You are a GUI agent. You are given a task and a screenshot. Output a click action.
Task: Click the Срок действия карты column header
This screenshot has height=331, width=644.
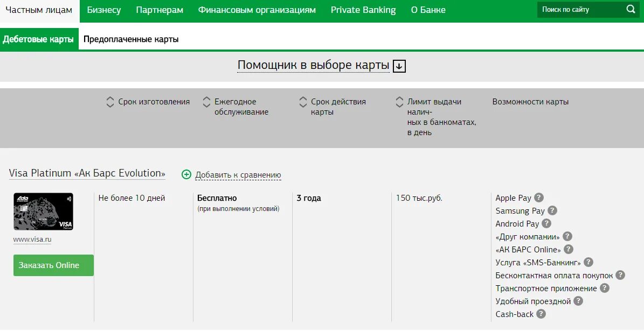(x=338, y=107)
